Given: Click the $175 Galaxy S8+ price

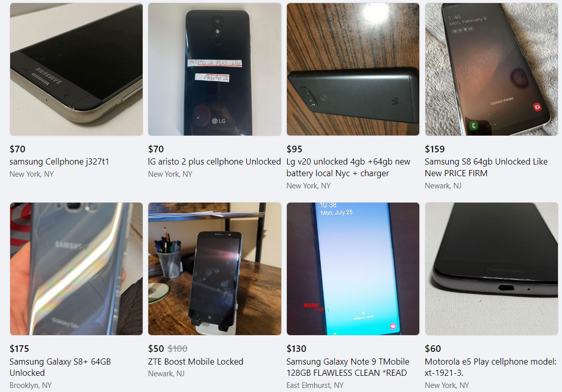Looking at the screenshot, I should [19, 349].
